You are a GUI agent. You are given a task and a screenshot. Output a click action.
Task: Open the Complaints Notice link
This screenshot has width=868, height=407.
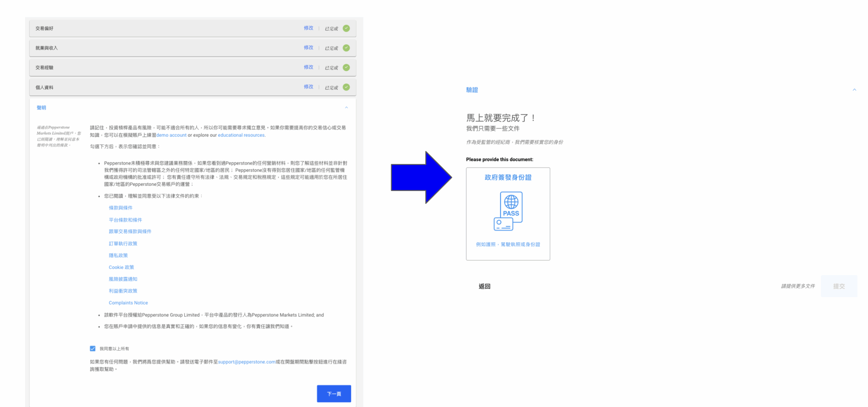pos(128,303)
